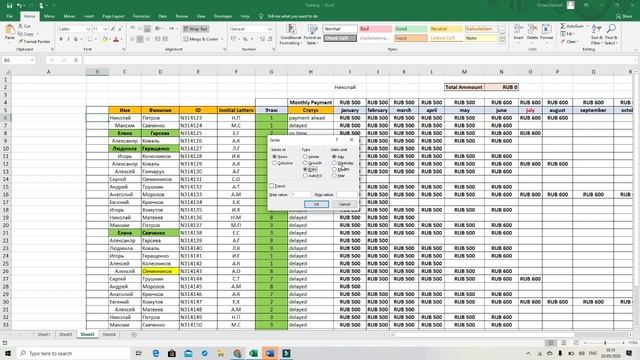Click Merge & Center
Viewport: 640px width, 360px height.
201,39
